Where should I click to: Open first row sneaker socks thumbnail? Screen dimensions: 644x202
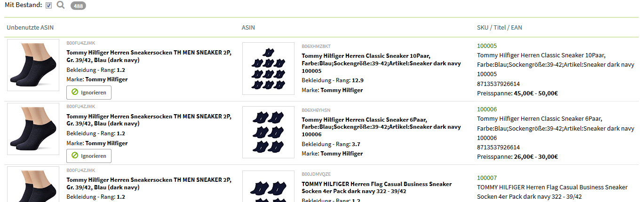(x=33, y=65)
